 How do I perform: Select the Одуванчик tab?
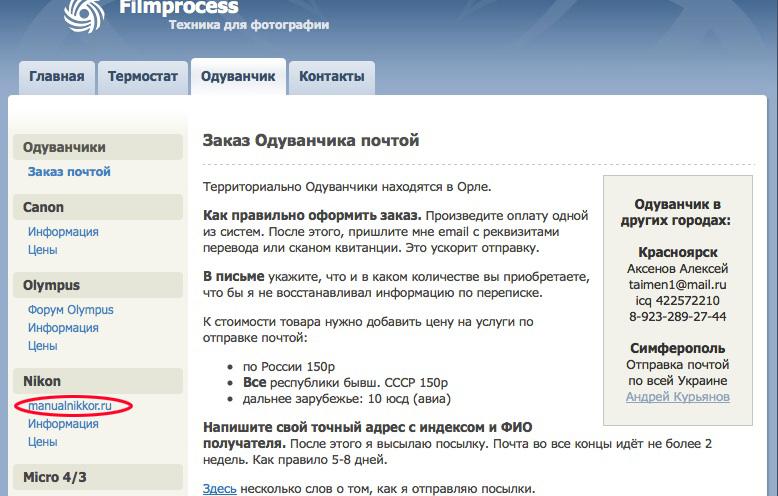tap(238, 77)
